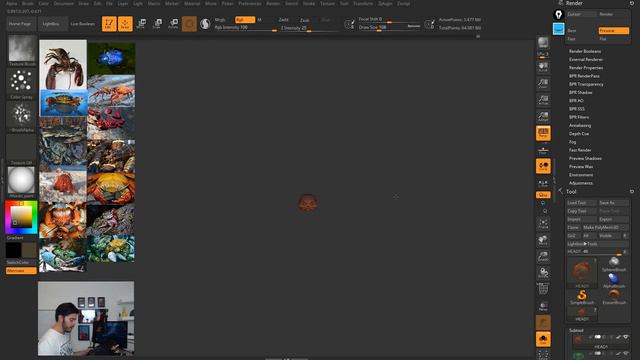The image size is (640, 360).
Task: Select Preview render mode
Action: pos(613,31)
